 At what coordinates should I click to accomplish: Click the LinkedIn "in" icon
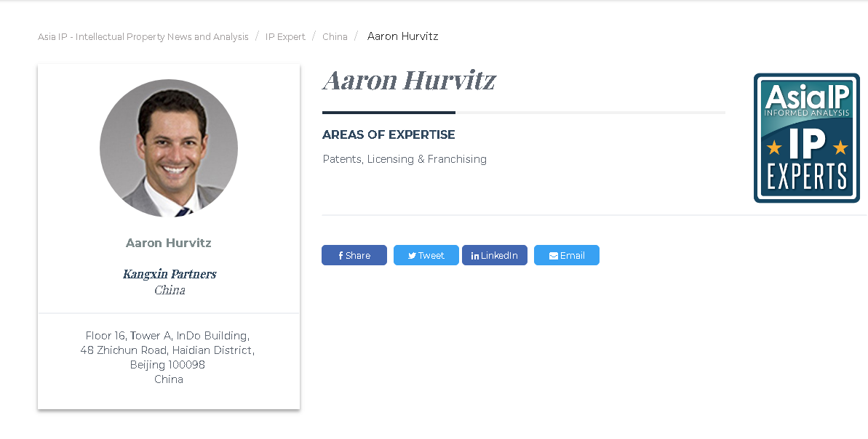point(475,255)
